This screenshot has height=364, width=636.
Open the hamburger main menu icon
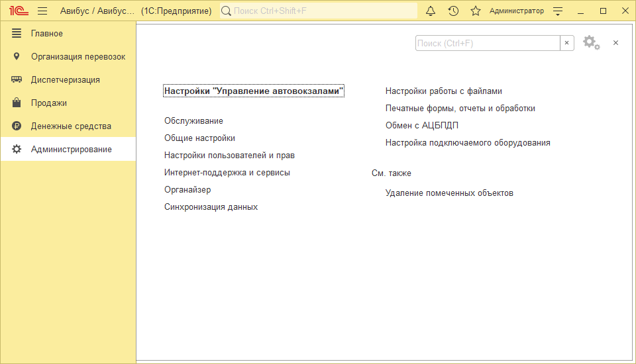(42, 11)
